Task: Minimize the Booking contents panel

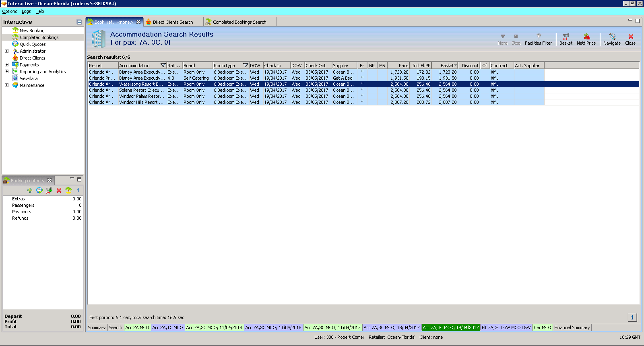Action: pos(72,179)
